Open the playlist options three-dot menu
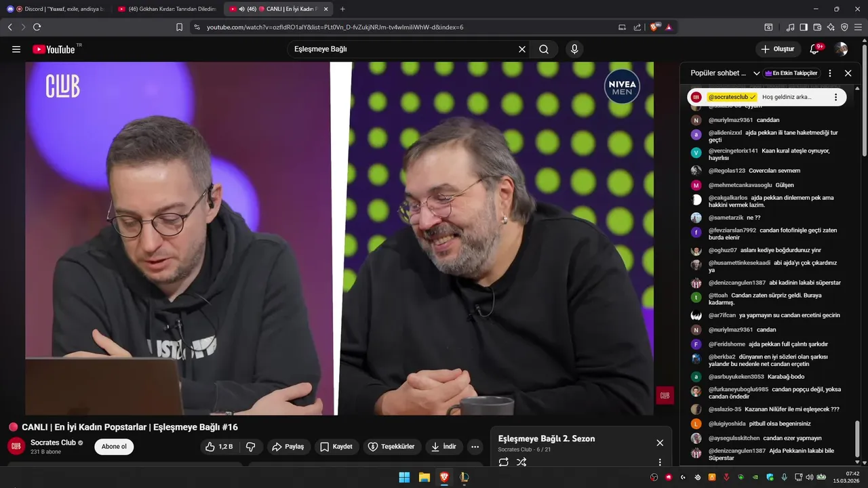This screenshot has width=868, height=488. 660,462
